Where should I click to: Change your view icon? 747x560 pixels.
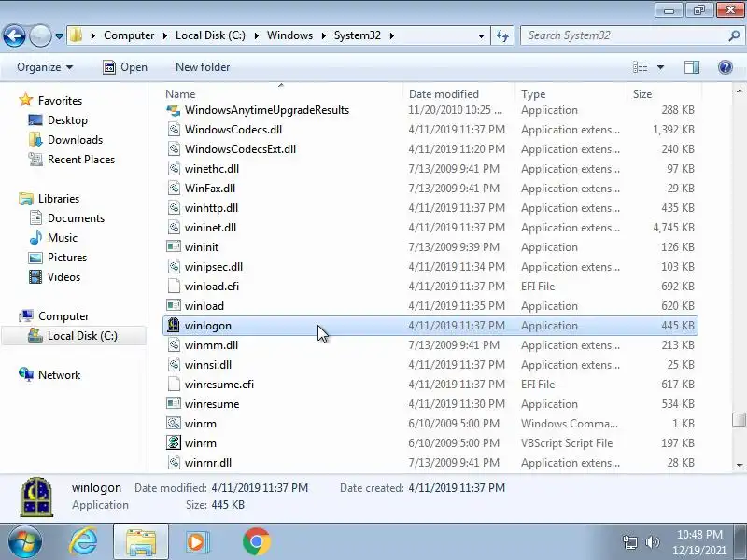(x=640, y=67)
